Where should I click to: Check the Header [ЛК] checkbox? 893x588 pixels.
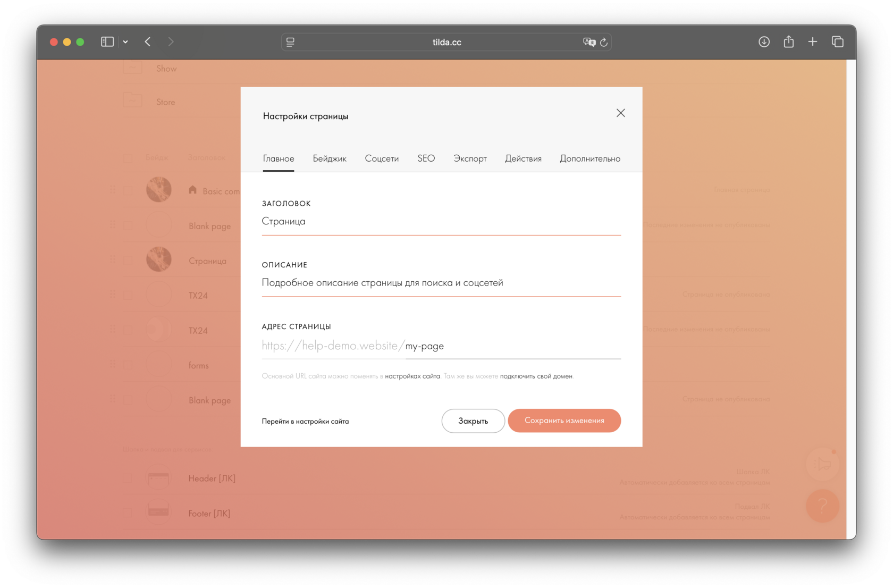coord(128,478)
